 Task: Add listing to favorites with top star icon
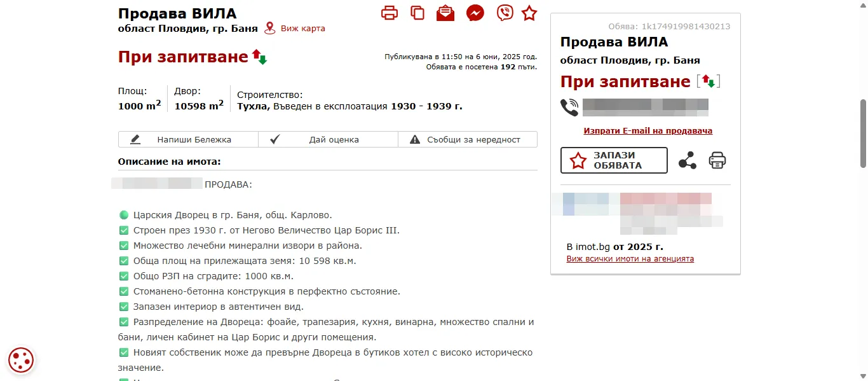(529, 13)
